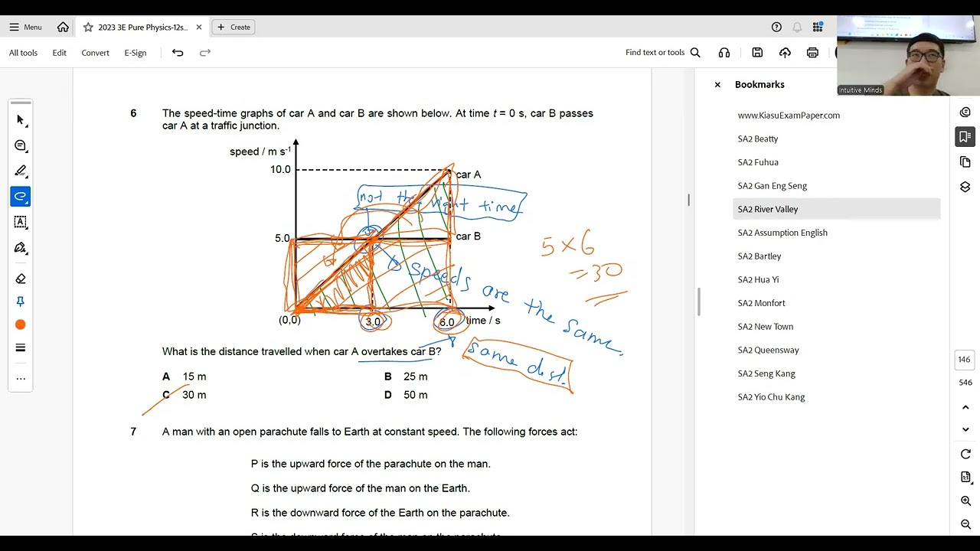
Task: Open the help question mark icon
Action: click(x=776, y=27)
